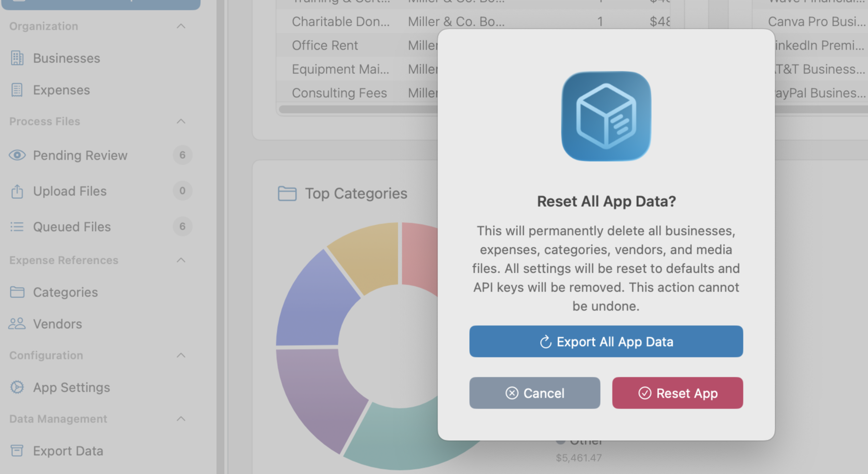The height and width of the screenshot is (474, 868).
Task: Click the Queued Files list icon
Action: point(17,227)
